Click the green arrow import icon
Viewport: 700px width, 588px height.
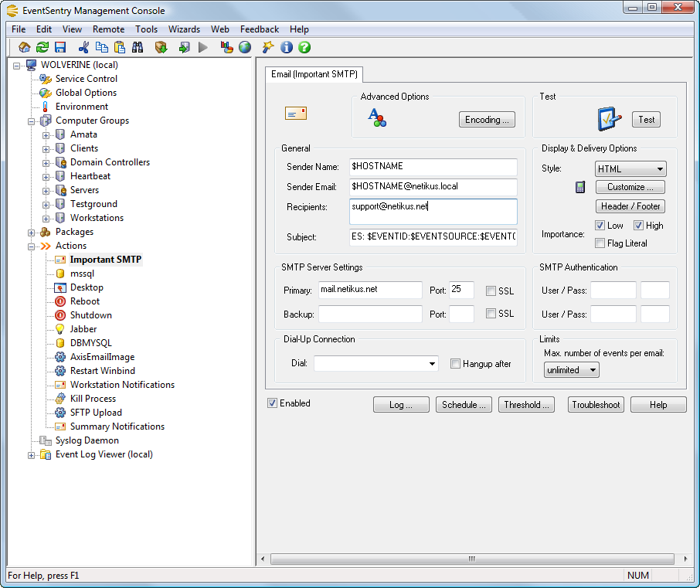pyautogui.click(x=184, y=47)
